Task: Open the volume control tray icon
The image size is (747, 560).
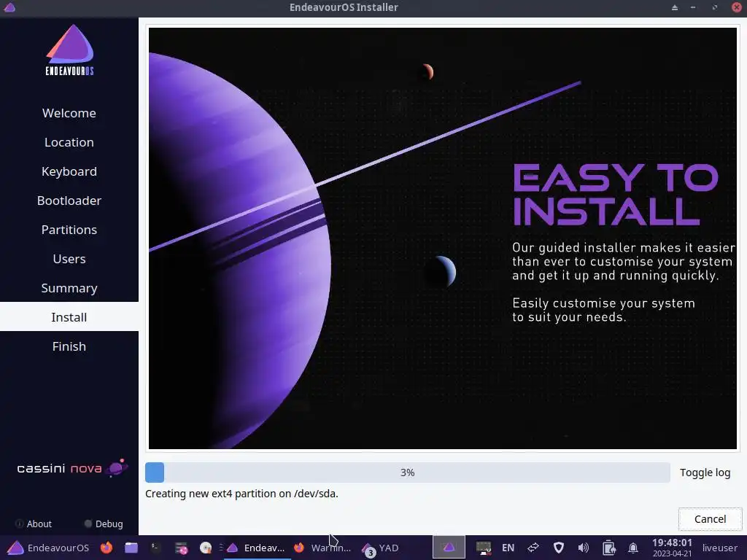Action: (584, 548)
